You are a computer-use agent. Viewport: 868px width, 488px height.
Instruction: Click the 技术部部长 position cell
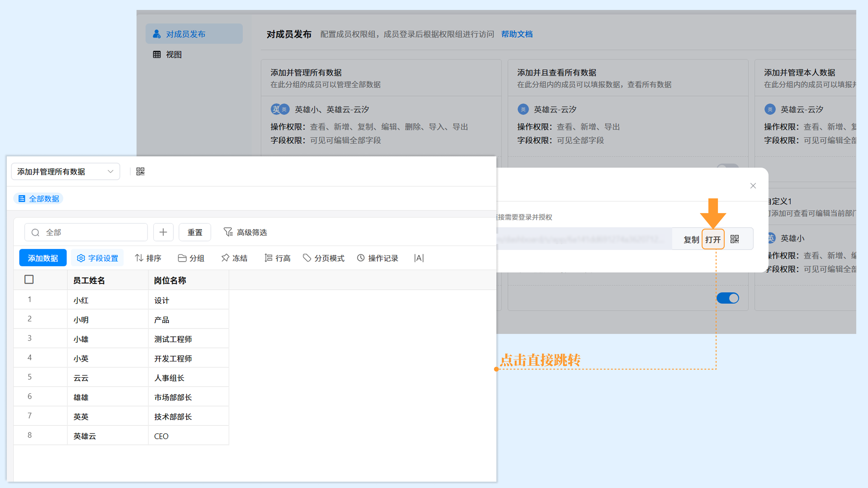[189, 416]
